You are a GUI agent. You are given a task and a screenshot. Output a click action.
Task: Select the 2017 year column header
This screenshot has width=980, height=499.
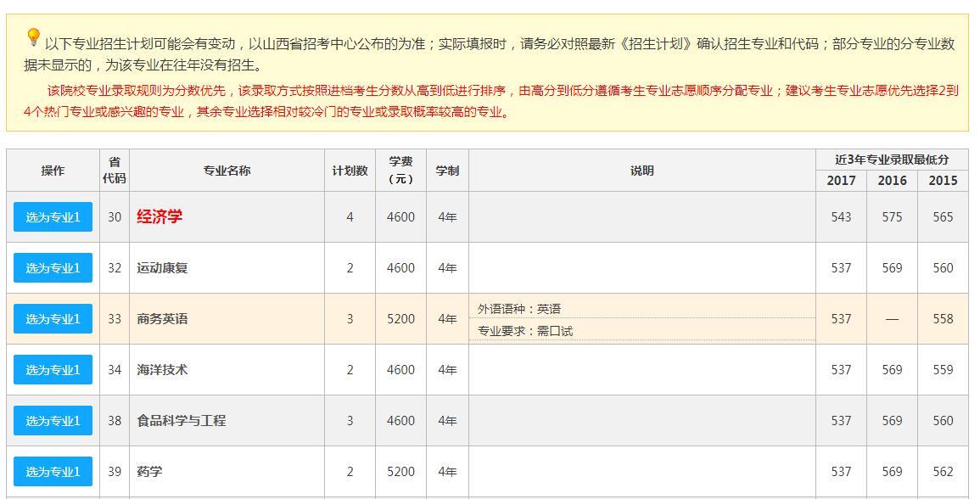click(841, 181)
